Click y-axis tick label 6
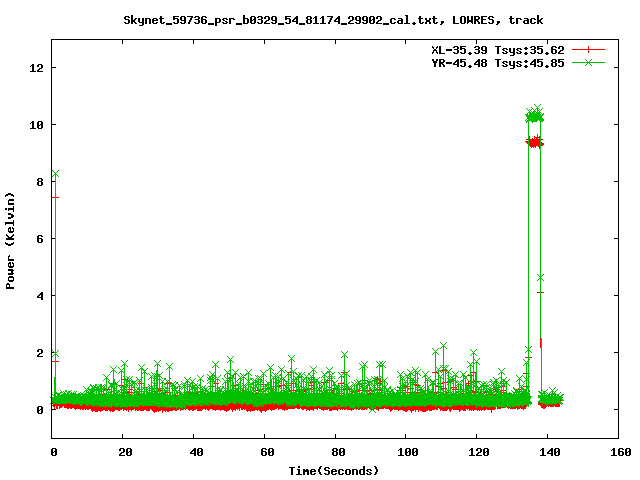Image resolution: width=640 pixels, height=480 pixels. point(40,239)
